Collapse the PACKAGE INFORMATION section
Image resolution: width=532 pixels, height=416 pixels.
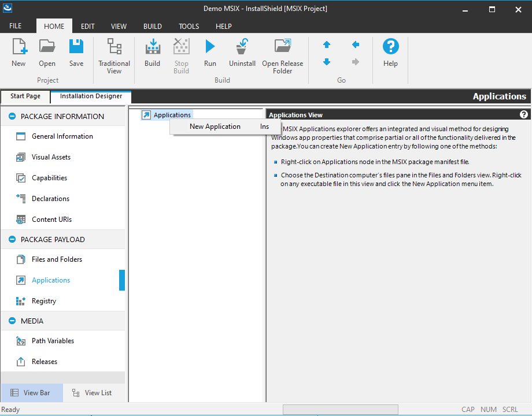[12, 116]
